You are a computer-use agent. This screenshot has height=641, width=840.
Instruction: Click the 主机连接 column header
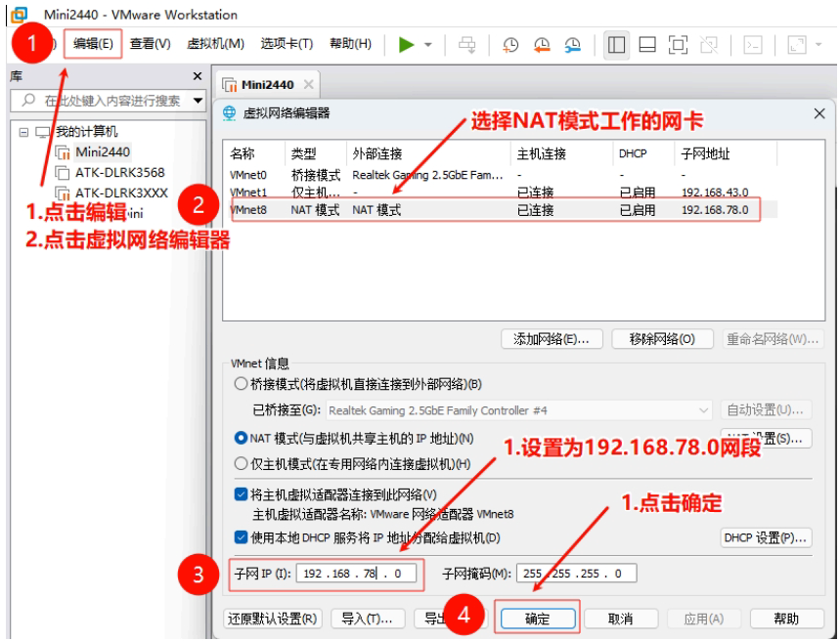pyautogui.click(x=541, y=154)
